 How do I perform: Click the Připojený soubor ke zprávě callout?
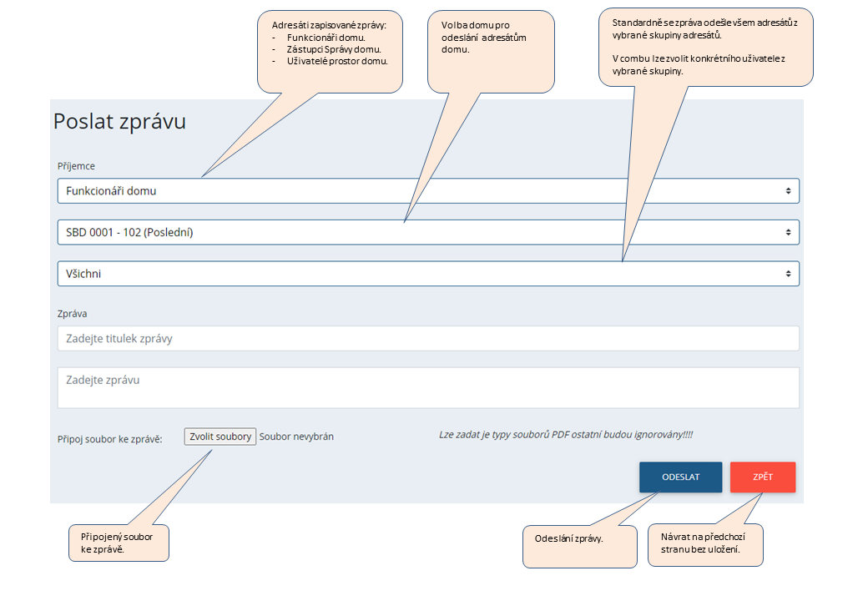119,543
